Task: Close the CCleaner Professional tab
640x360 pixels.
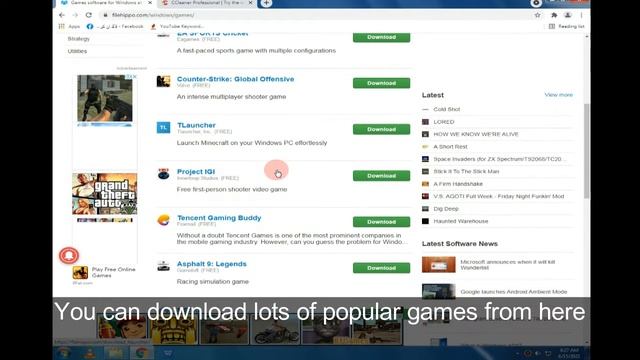Action: (x=251, y=3)
